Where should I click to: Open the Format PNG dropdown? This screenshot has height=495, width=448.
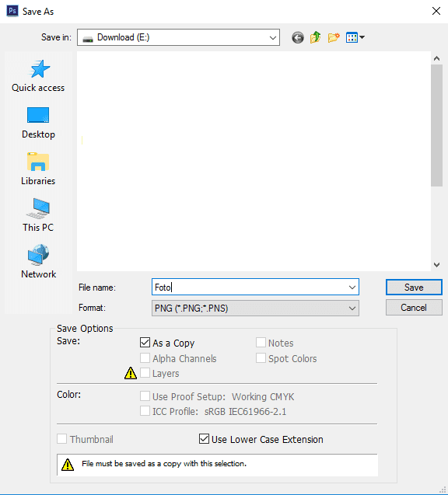tap(255, 308)
